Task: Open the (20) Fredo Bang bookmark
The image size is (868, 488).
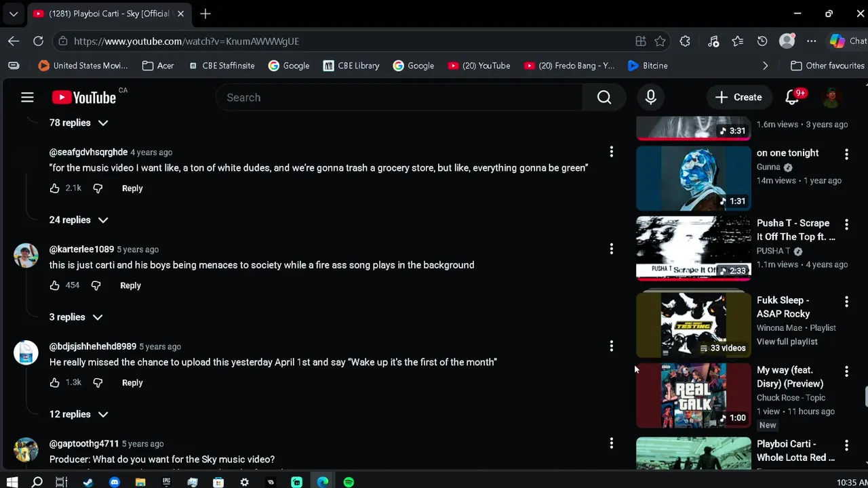Action: tap(570, 66)
